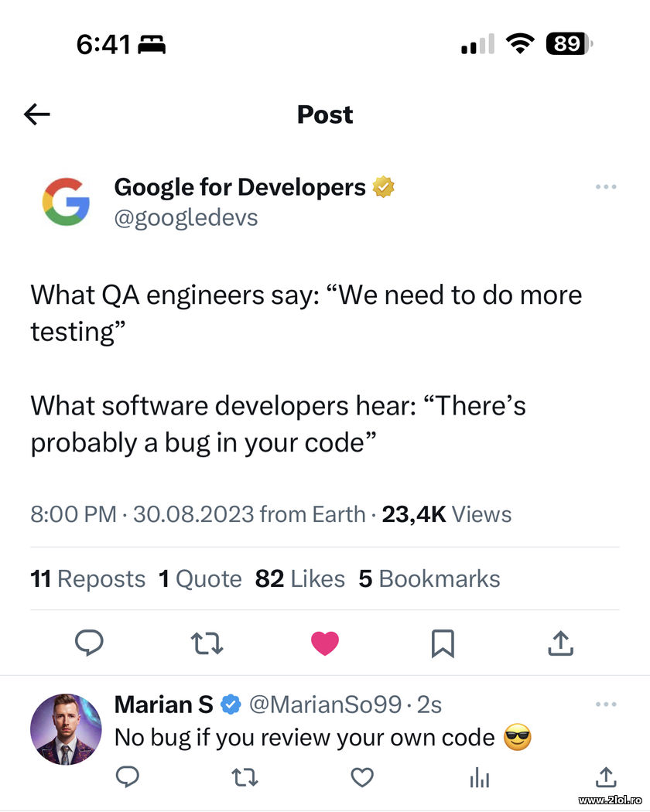View analytics for Marian S's comment
The height and width of the screenshot is (812, 650).
(x=480, y=778)
